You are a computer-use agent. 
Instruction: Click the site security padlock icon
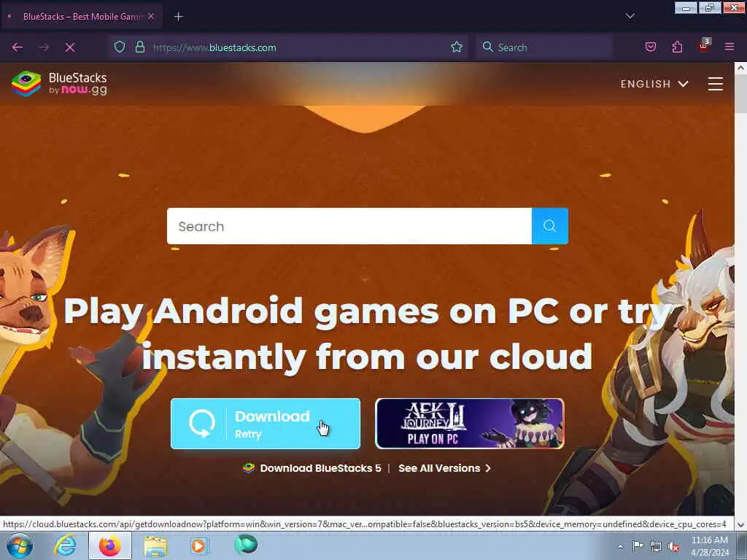(139, 47)
